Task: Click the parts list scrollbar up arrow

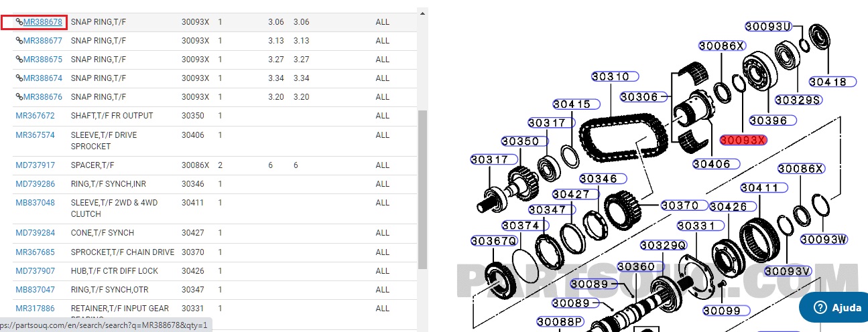Action: click(422, 13)
